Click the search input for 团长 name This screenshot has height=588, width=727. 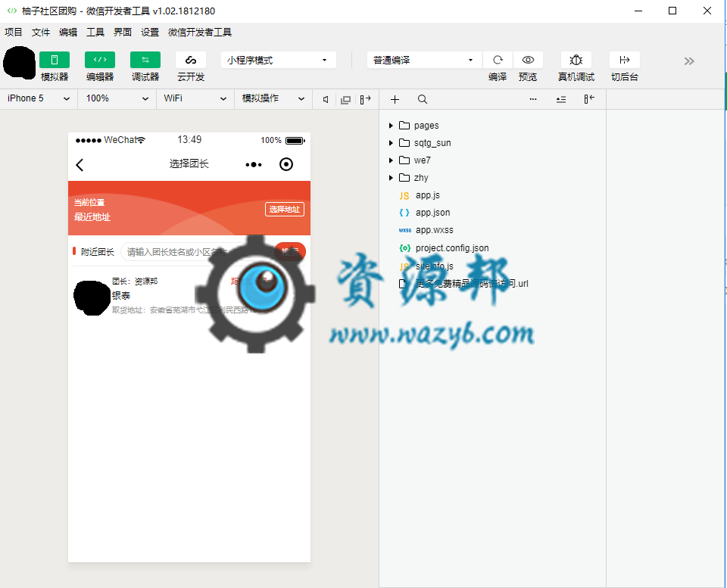coord(197,251)
